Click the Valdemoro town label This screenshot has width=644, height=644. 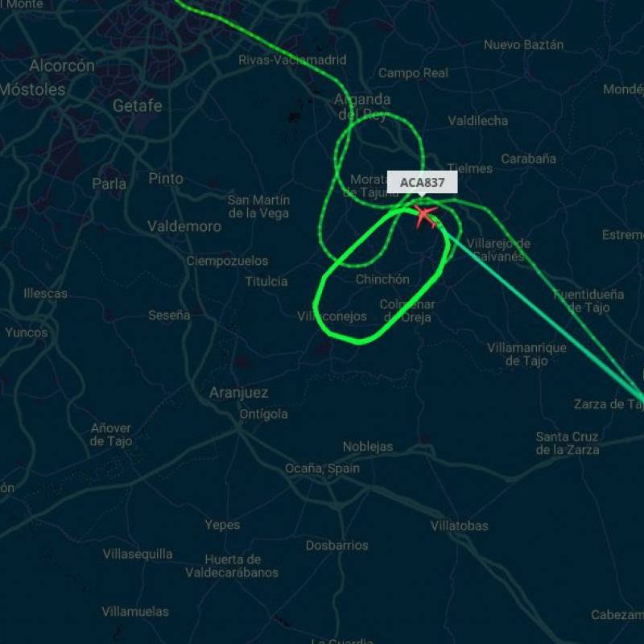[184, 226]
